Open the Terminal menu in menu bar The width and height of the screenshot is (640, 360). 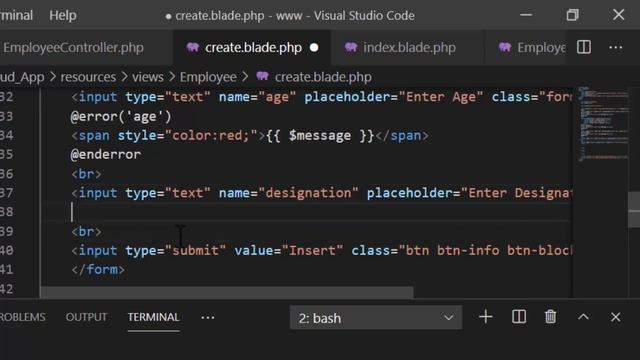click(16, 16)
